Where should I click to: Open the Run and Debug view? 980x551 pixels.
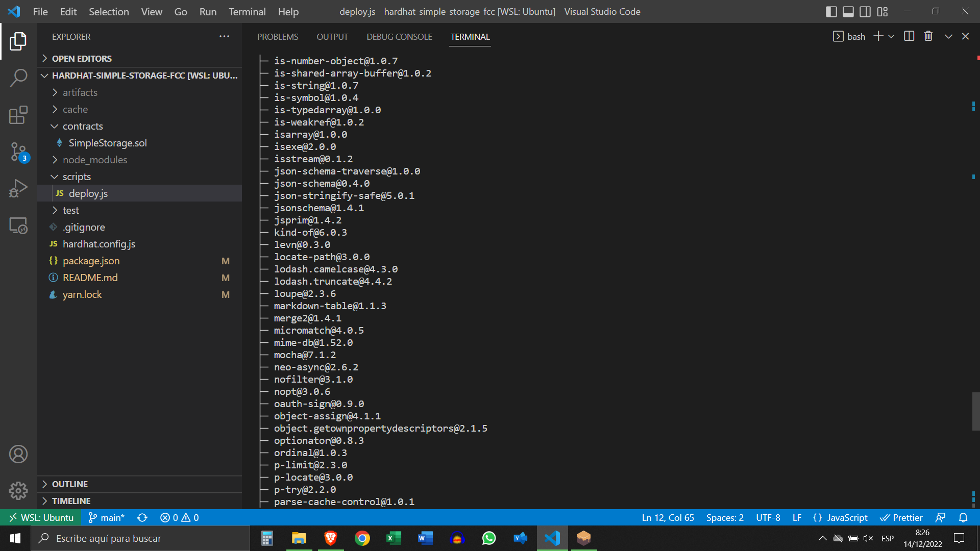18,188
